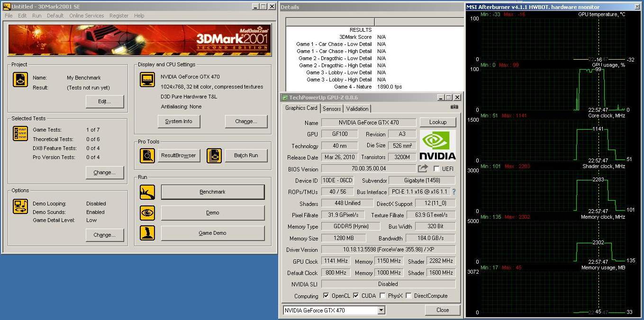Click the Edit... button in Project
644x320 pixels.
click(105, 102)
